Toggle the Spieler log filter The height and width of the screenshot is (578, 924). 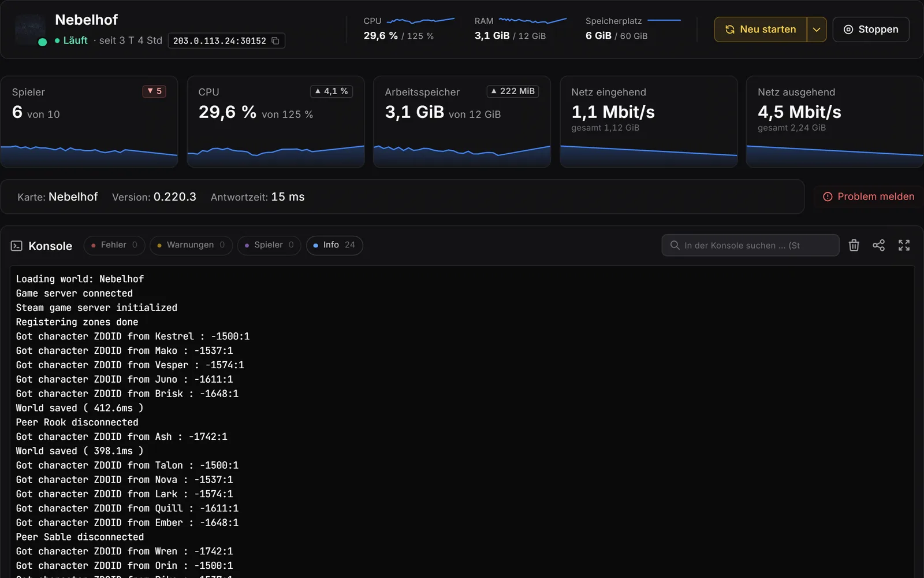(269, 245)
